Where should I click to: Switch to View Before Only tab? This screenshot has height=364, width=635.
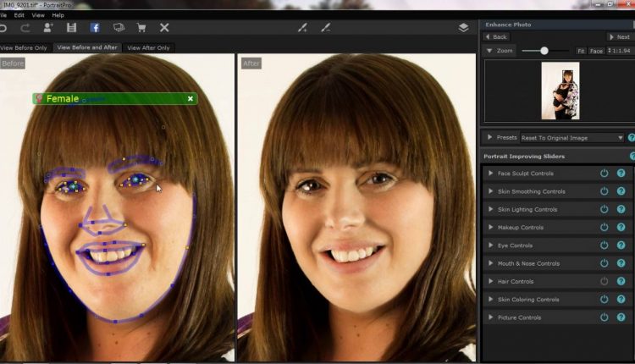24,47
